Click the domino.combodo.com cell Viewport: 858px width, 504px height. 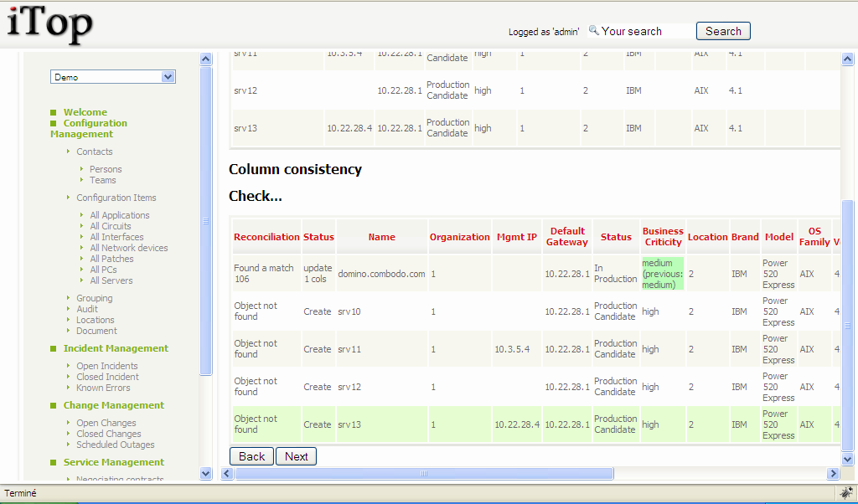[x=381, y=274]
